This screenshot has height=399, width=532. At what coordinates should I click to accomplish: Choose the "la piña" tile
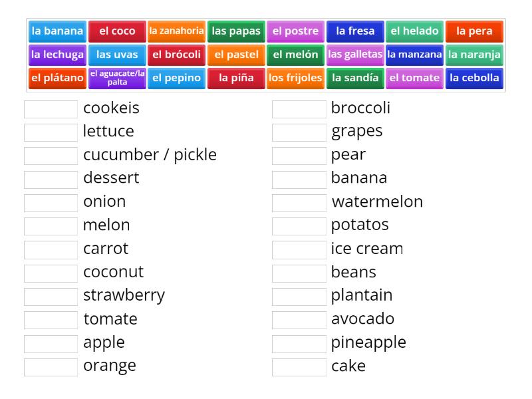point(236,78)
